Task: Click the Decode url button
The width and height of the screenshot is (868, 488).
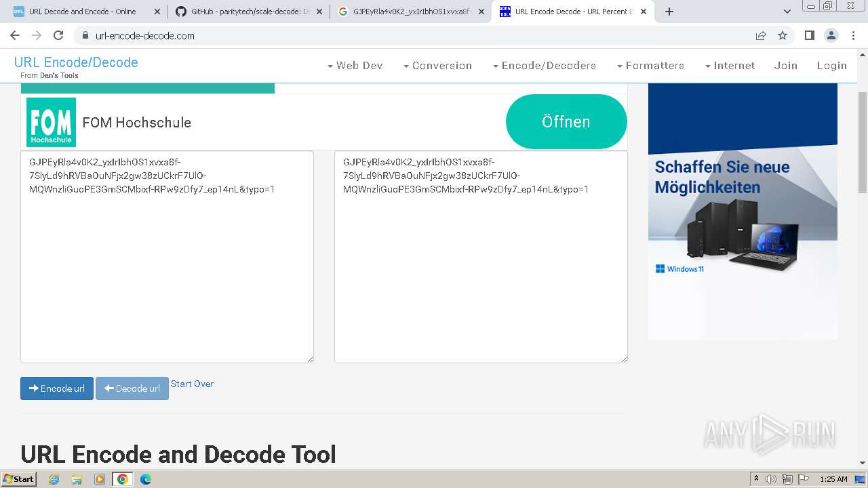Action: click(132, 388)
